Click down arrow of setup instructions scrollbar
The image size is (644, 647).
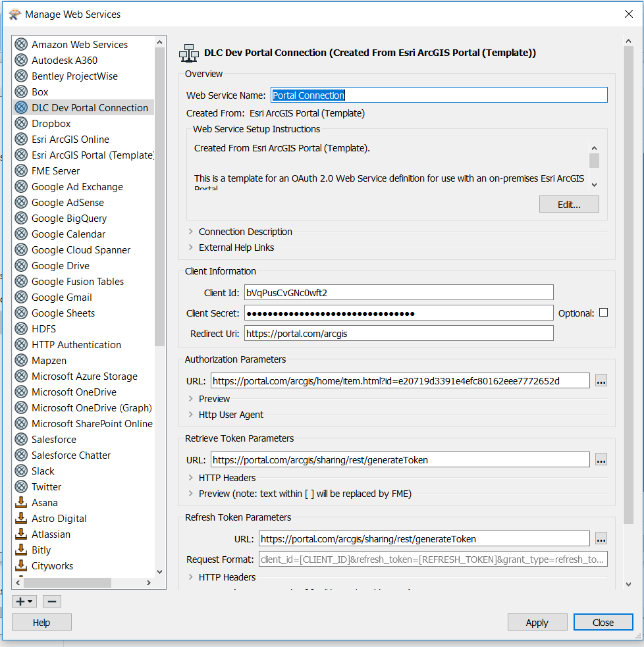tap(594, 185)
